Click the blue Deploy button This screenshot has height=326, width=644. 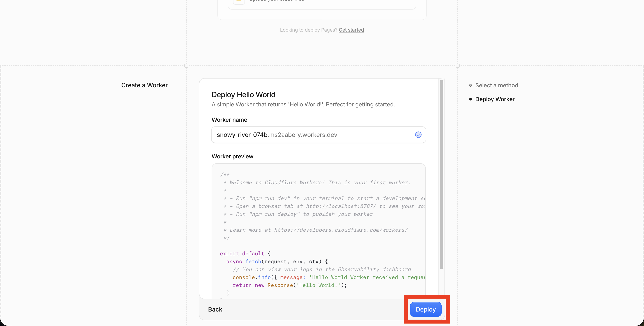pyautogui.click(x=425, y=309)
